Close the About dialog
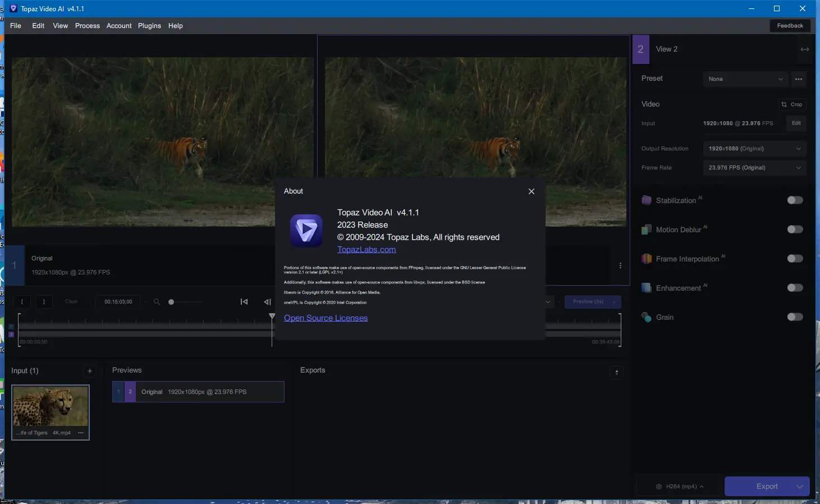820x504 pixels. pos(532,191)
